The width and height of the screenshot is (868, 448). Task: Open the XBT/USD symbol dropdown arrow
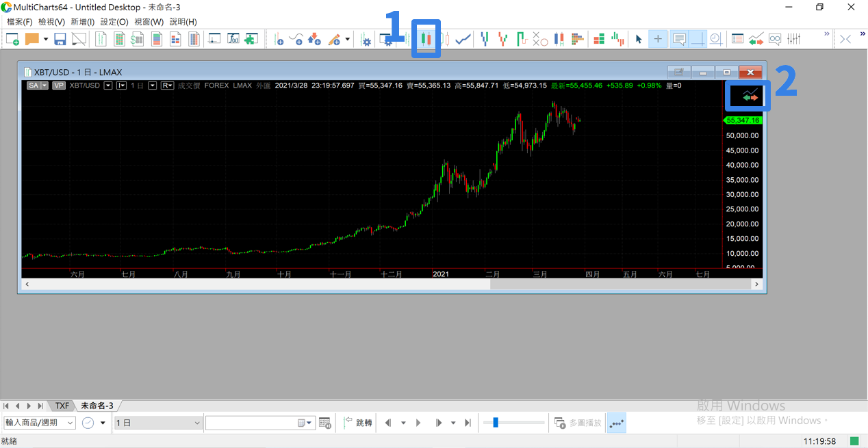(x=108, y=85)
